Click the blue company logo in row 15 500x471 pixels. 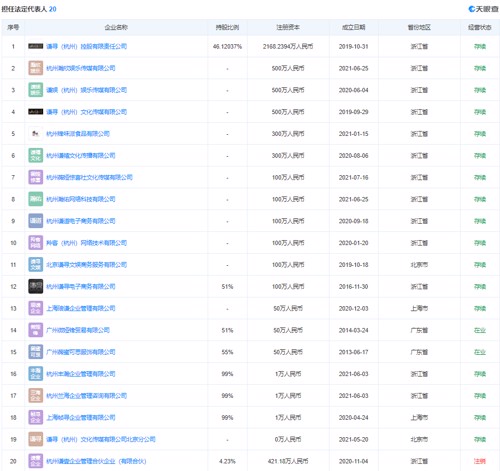[x=35, y=352]
